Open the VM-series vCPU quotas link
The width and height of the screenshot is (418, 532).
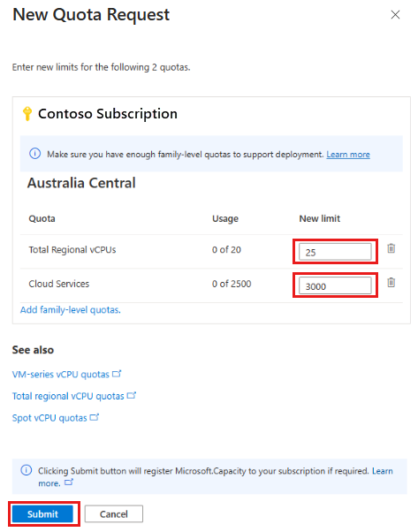point(61,374)
